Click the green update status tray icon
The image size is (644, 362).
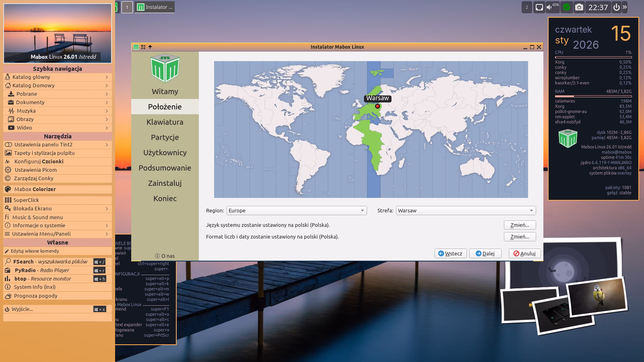click(x=567, y=7)
